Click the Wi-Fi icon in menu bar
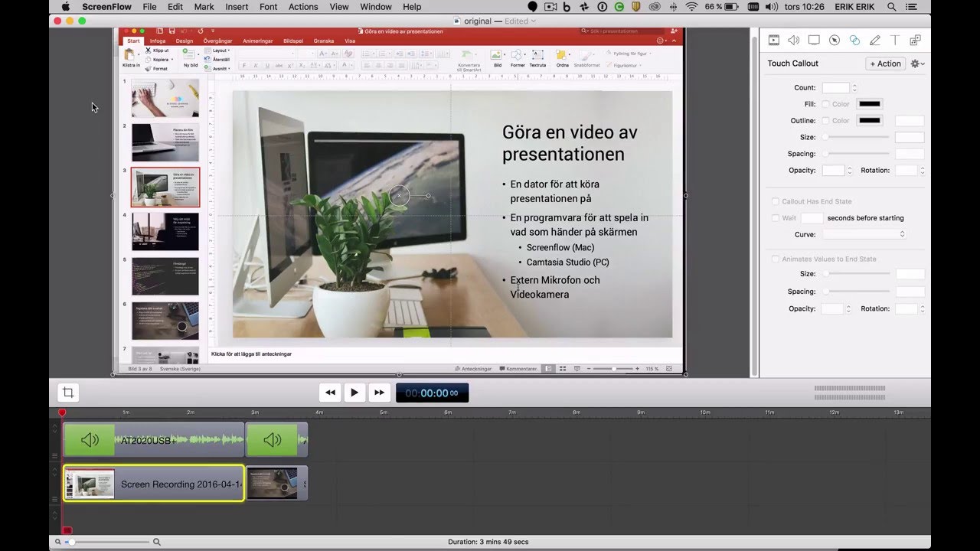Screen dimensions: 980x551 click(x=691, y=7)
